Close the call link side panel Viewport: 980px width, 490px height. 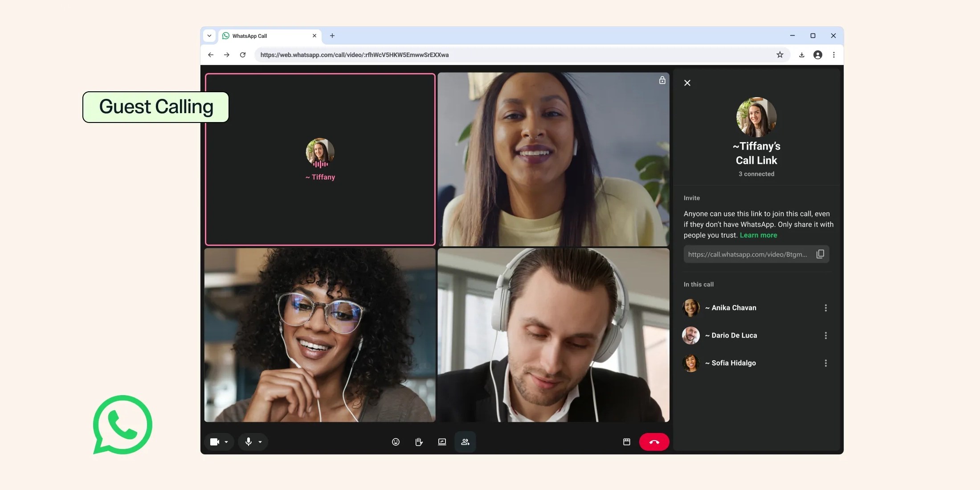(x=687, y=83)
